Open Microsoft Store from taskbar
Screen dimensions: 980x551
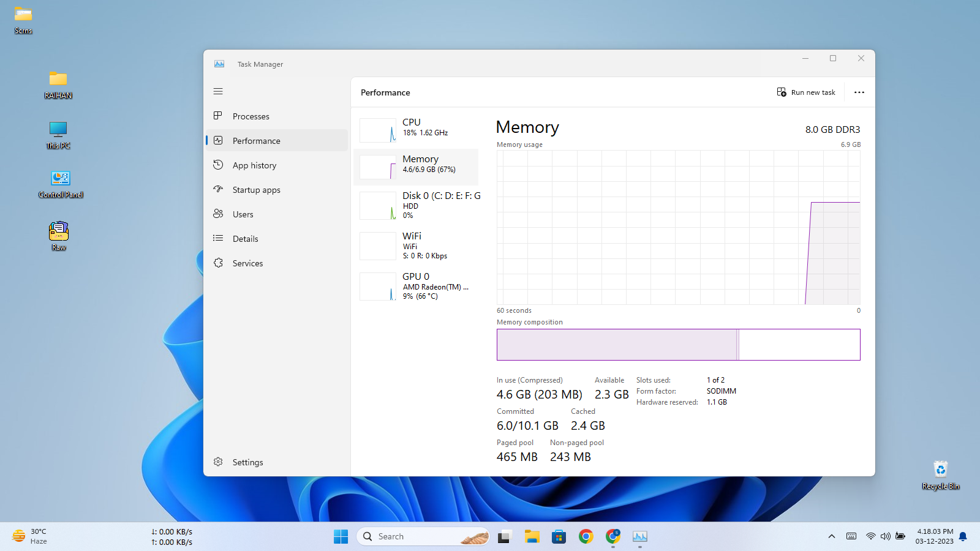(x=559, y=536)
